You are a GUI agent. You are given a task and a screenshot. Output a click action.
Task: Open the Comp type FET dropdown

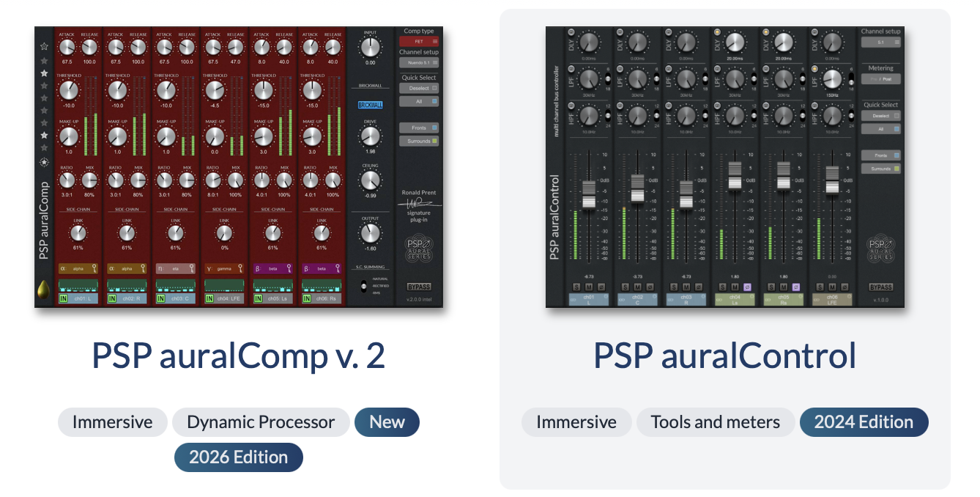coord(419,42)
